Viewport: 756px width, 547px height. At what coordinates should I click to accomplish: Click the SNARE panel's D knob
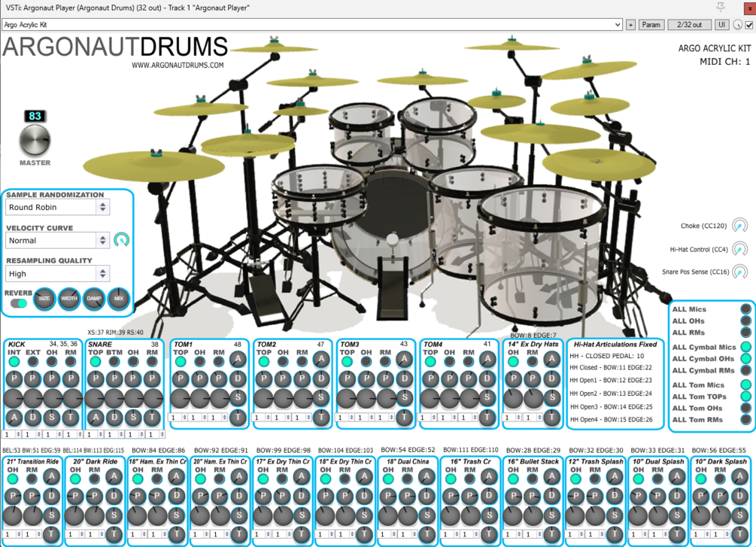[x=114, y=418]
